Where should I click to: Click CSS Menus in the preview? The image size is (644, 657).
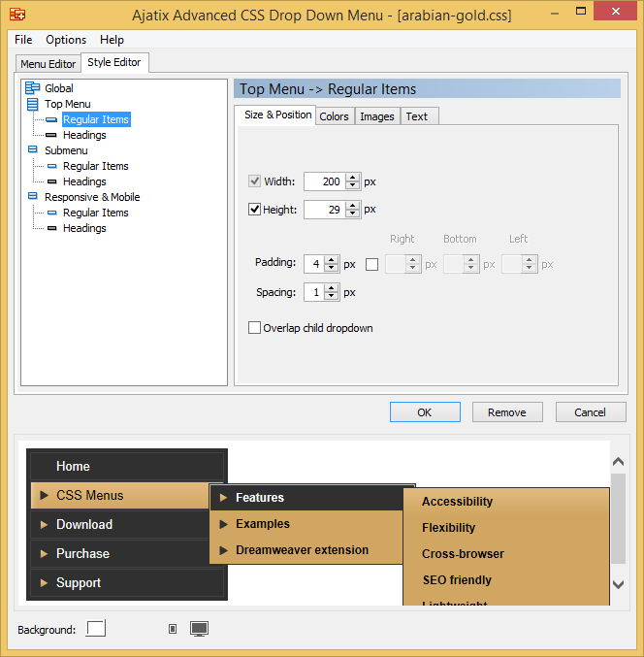tap(120, 495)
